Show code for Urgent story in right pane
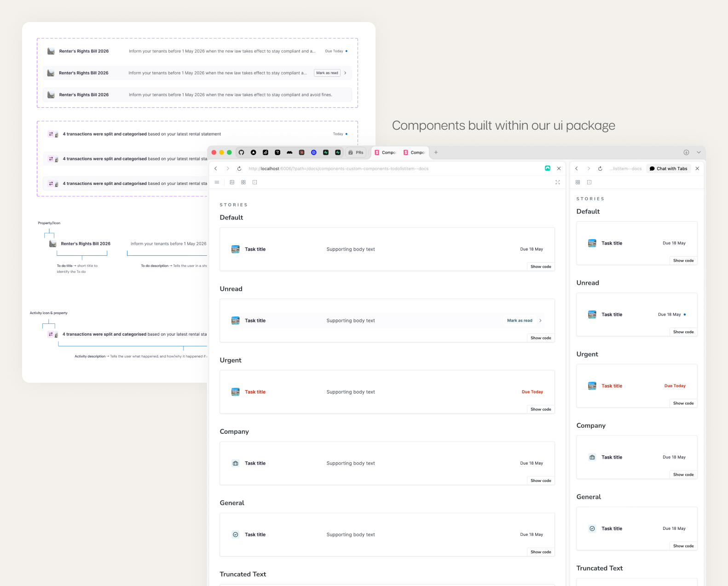This screenshot has height=586, width=728. click(x=683, y=403)
